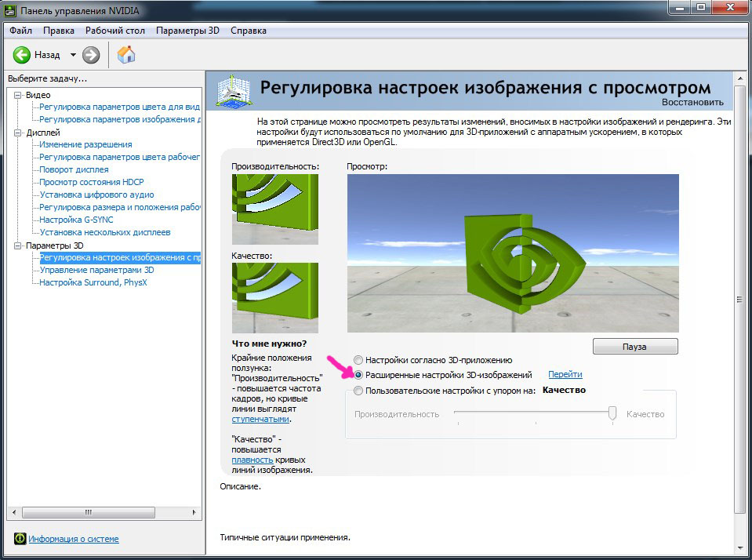Open Установка цифрового аудио

click(97, 195)
